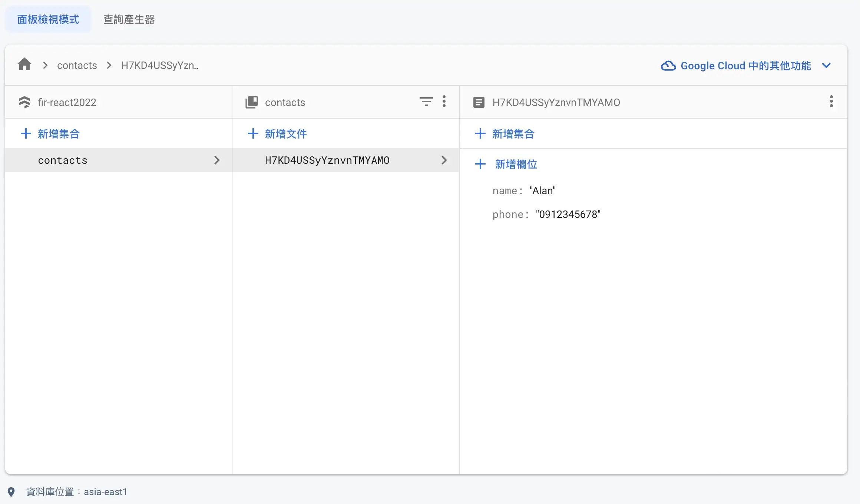The image size is (860, 504).
Task: Click the home icon in the breadcrumb
Action: click(24, 64)
